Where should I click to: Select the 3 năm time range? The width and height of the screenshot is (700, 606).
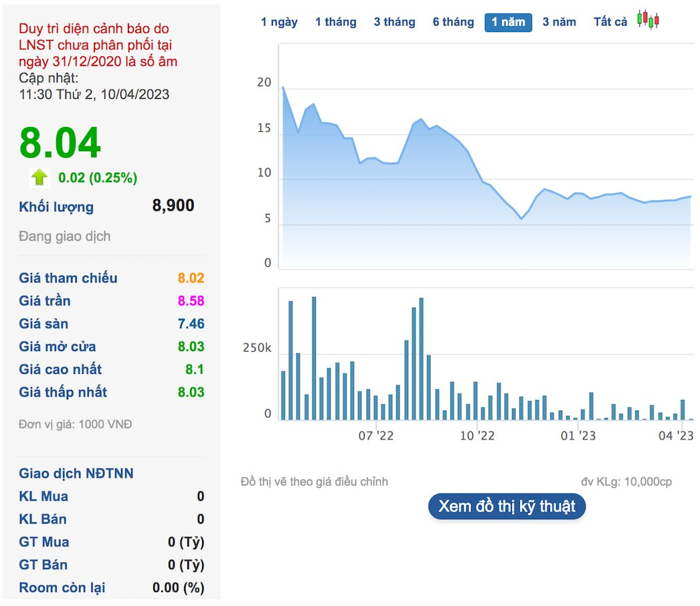559,22
